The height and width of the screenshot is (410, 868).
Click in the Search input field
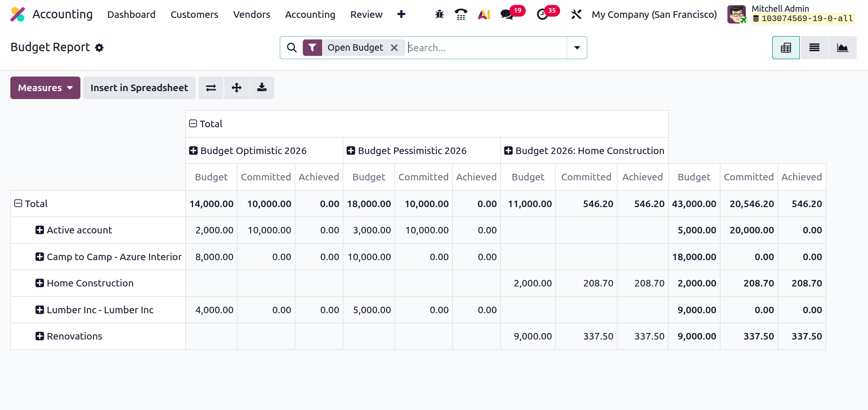pyautogui.click(x=486, y=47)
